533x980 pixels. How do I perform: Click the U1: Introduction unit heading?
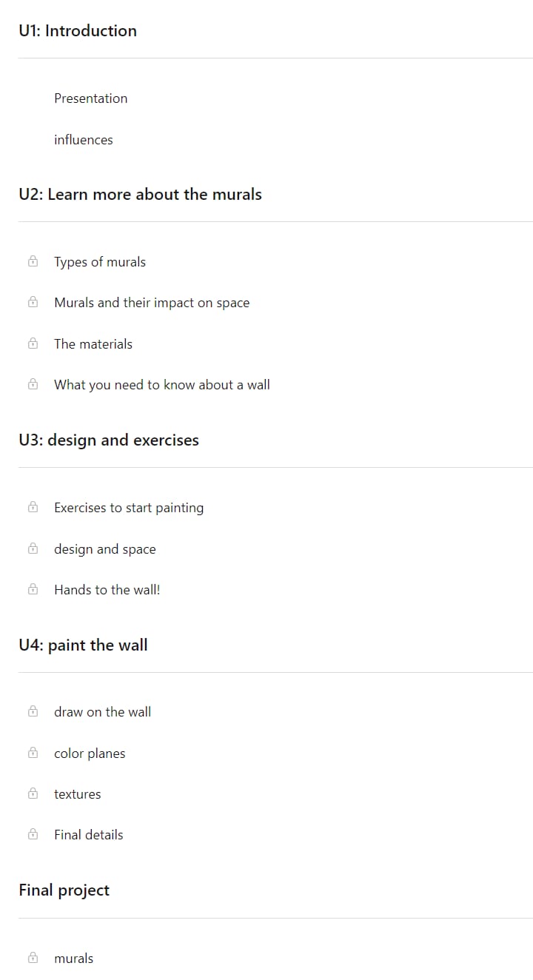coord(78,30)
